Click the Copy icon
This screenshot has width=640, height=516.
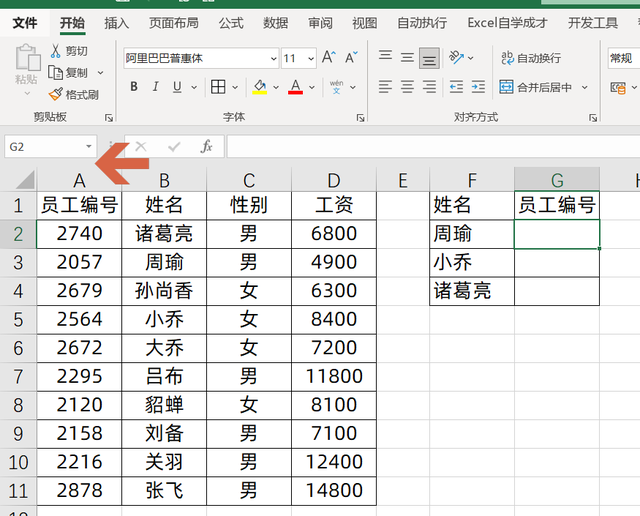click(x=55, y=73)
